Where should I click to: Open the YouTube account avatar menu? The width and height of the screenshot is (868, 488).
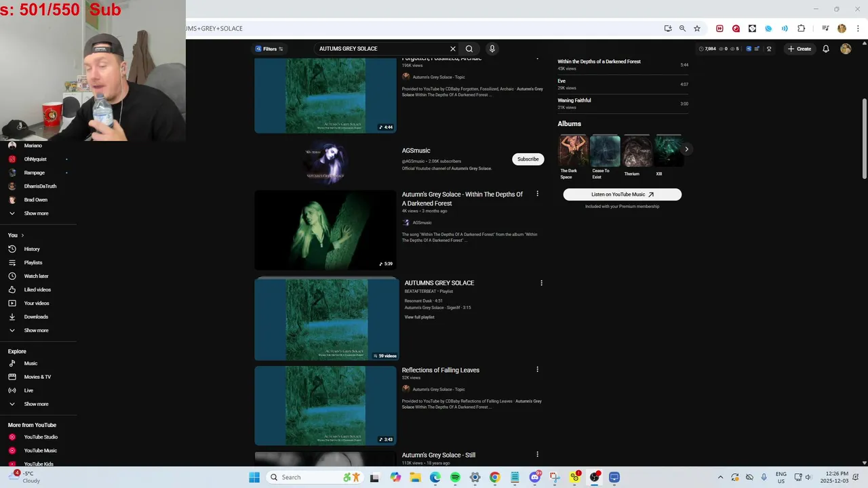(846, 49)
